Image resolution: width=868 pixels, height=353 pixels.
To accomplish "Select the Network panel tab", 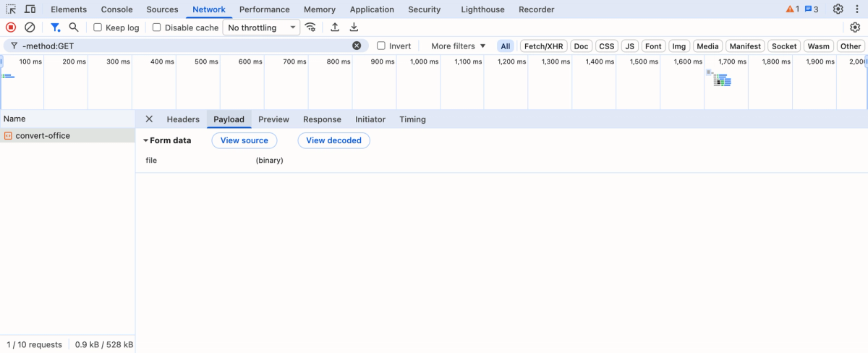I will (209, 9).
